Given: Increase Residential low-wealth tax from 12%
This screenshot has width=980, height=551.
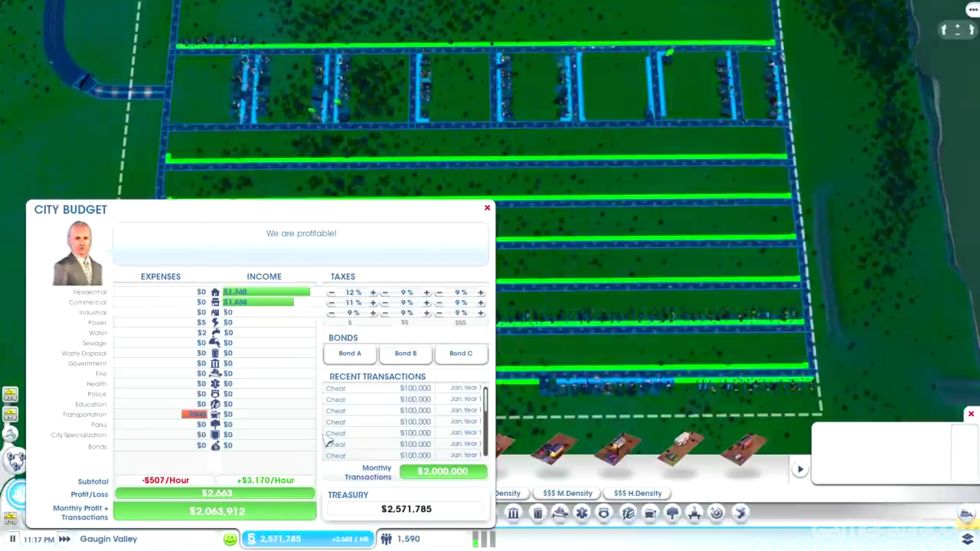Looking at the screenshot, I should 373,292.
